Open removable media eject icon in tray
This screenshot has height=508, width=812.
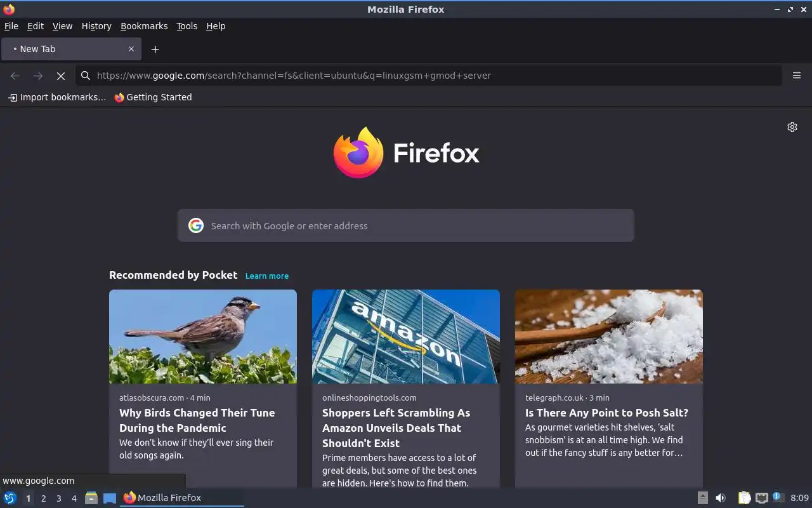(703, 498)
